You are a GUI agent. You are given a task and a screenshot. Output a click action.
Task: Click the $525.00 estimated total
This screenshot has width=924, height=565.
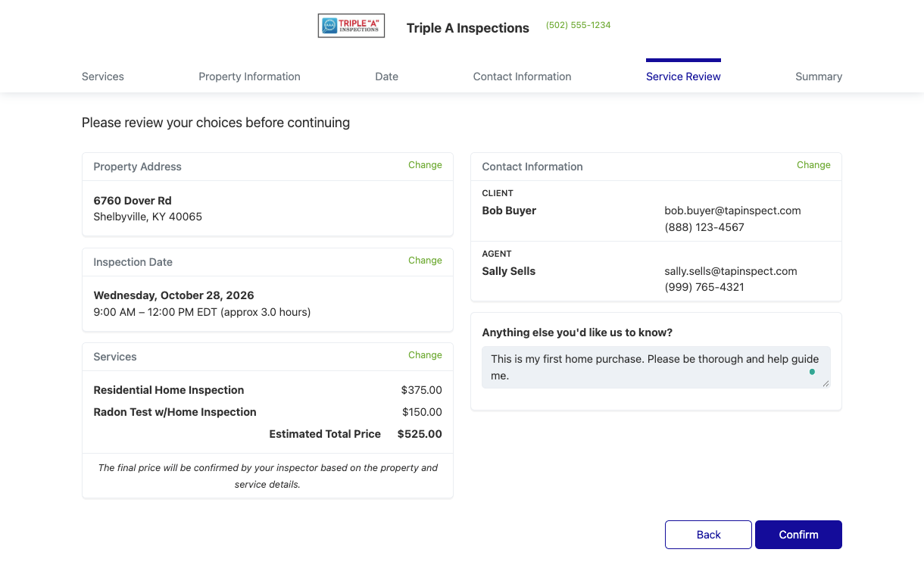click(x=420, y=434)
